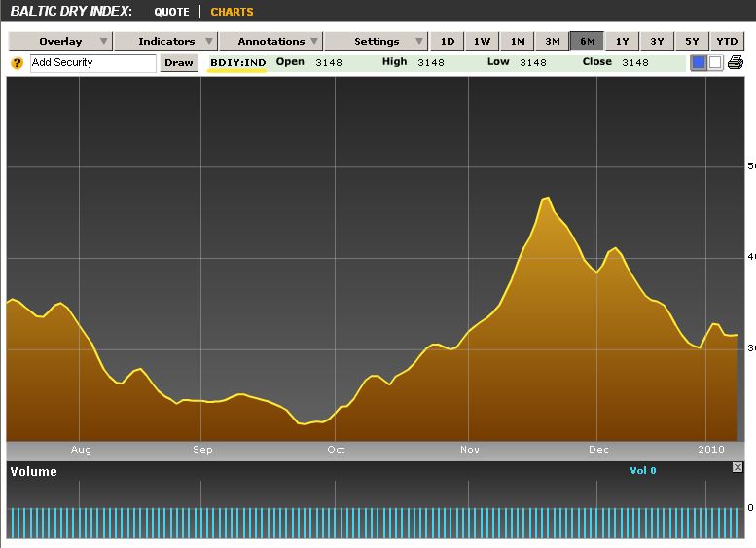Screen dimensions: 756x548
Task: Select the 6M time range
Action: tap(587, 41)
